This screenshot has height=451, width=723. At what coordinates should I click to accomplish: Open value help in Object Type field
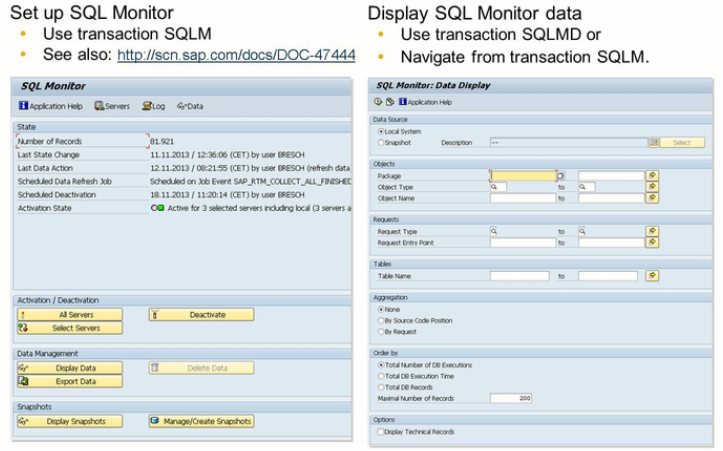pyautogui.click(x=494, y=187)
